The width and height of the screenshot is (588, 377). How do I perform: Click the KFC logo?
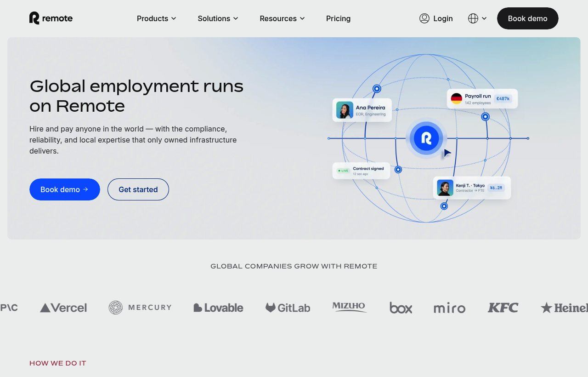[503, 308]
